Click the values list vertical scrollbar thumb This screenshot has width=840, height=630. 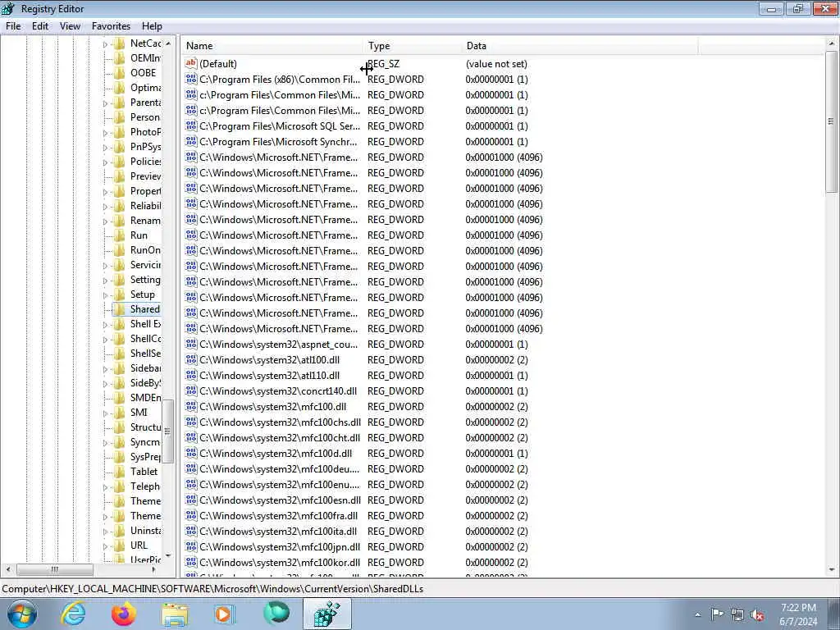click(831, 121)
